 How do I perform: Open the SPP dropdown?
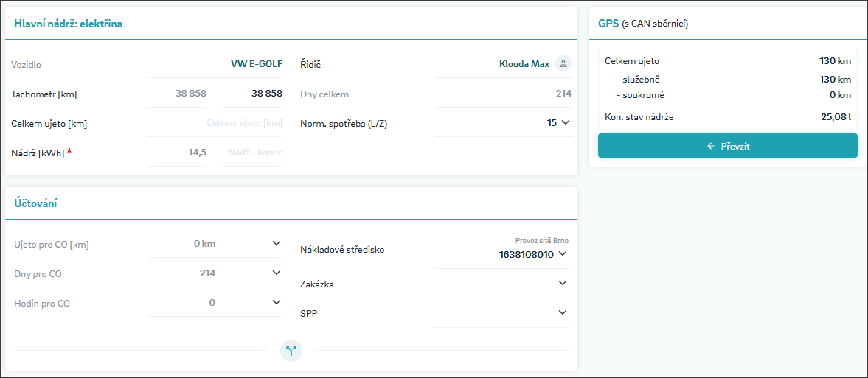563,313
